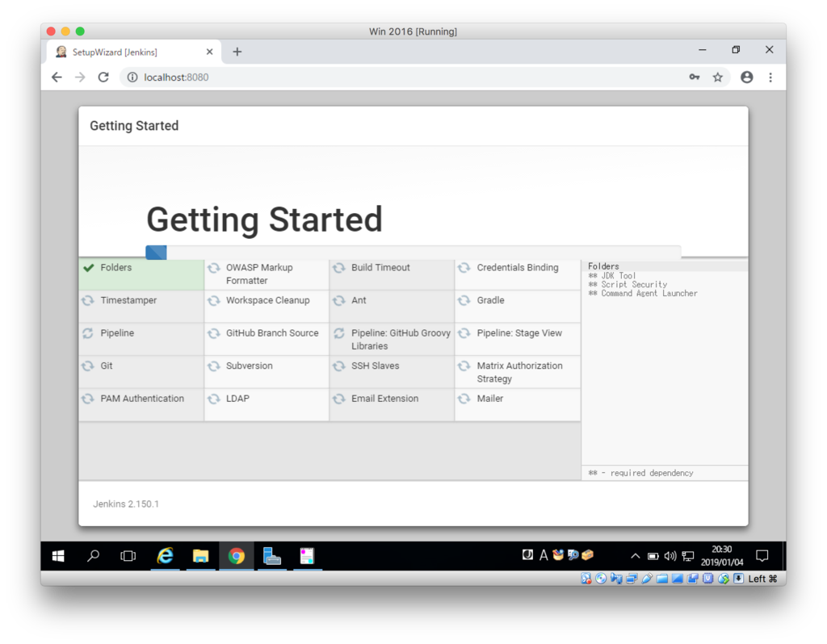
Task: Open the Chrome three-dot menu
Action: point(770,77)
